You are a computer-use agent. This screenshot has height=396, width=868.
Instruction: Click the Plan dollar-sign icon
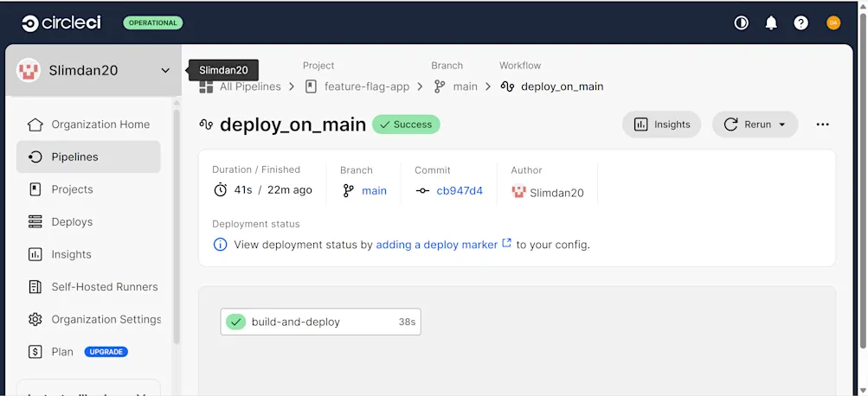coord(35,352)
